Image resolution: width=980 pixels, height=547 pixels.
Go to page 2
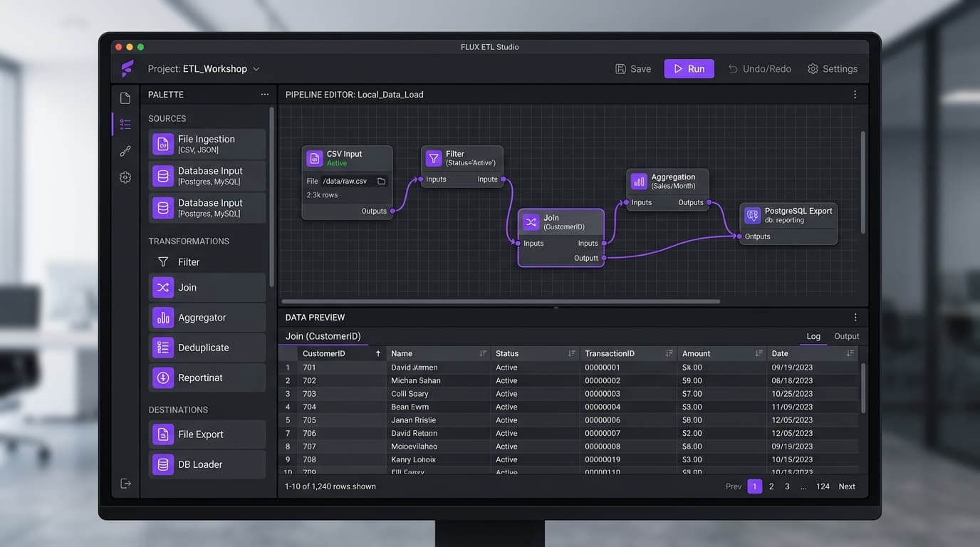771,486
